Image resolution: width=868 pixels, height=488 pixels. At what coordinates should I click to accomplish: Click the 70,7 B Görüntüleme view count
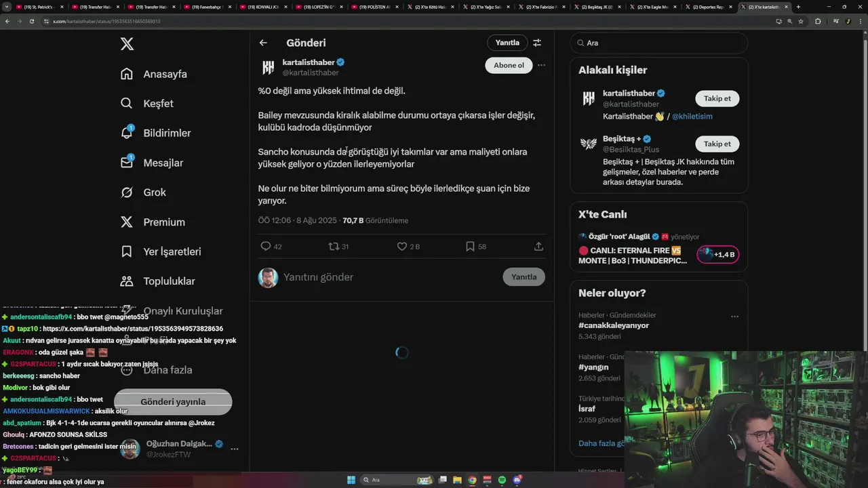click(x=376, y=220)
